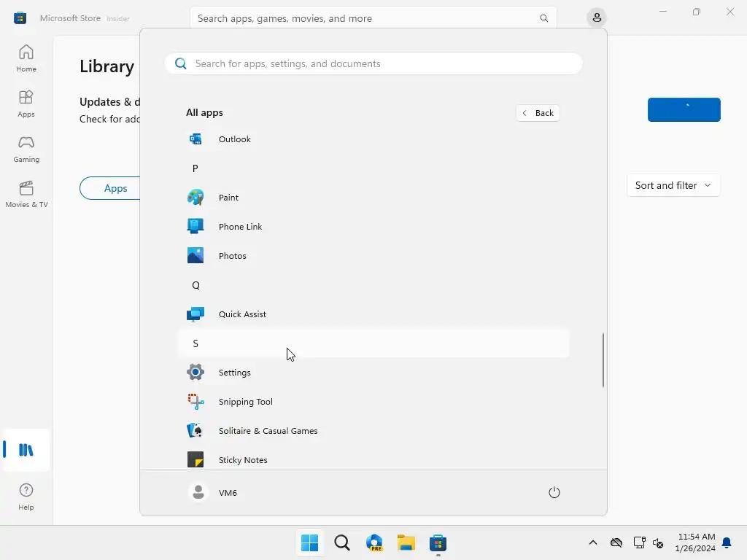Open the Microsoft Store profile account icon
This screenshot has height=560, width=747.
597,18
